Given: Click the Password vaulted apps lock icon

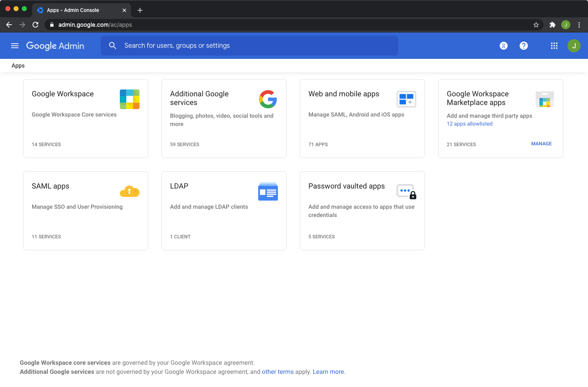Looking at the screenshot, I should pos(406,191).
